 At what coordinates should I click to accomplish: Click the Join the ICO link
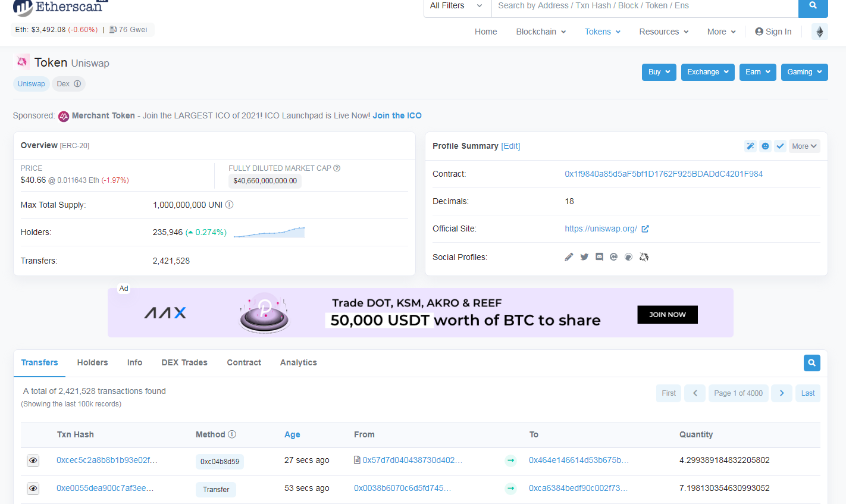point(397,115)
